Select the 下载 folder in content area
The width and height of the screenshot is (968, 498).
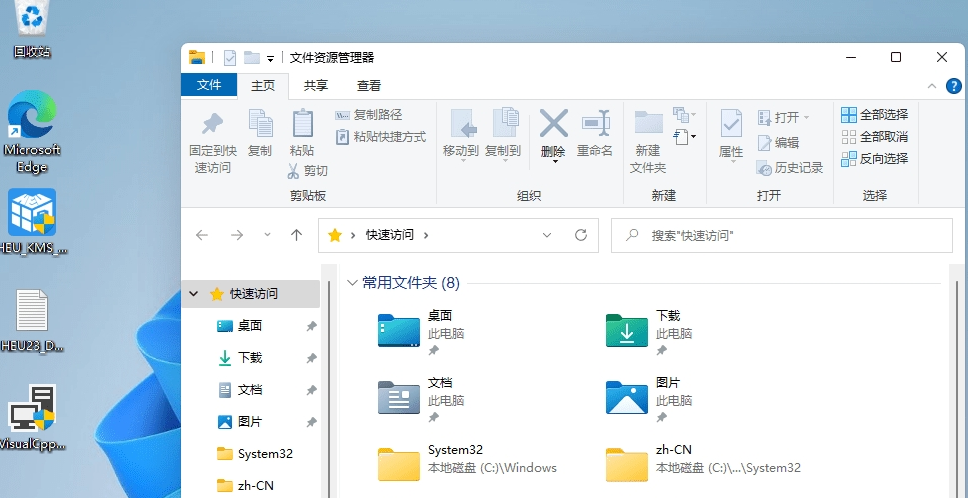click(651, 333)
